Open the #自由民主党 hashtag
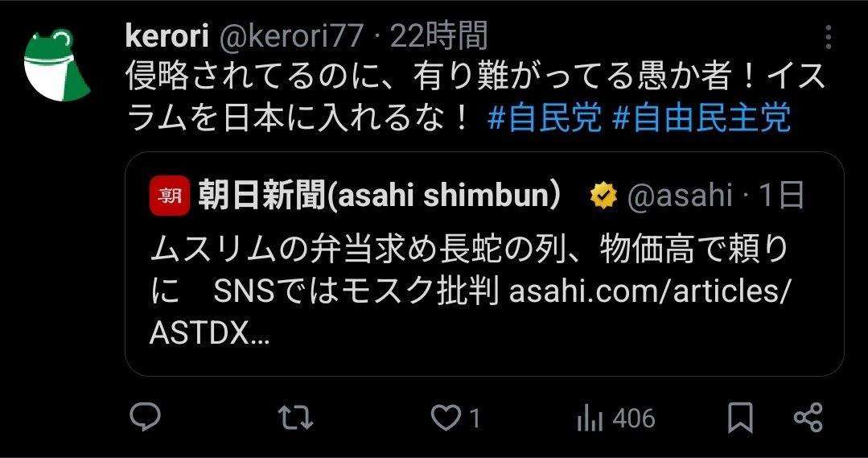868x458 pixels. [701, 118]
